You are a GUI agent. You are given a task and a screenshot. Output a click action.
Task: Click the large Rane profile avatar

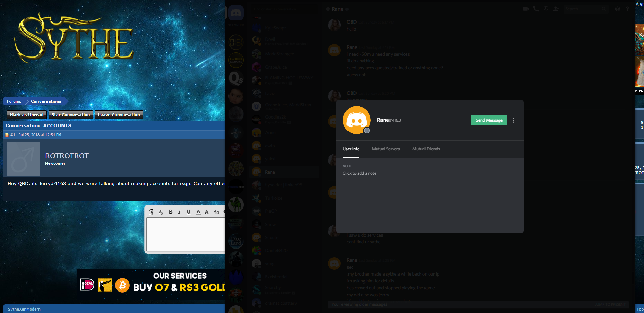coord(357,120)
